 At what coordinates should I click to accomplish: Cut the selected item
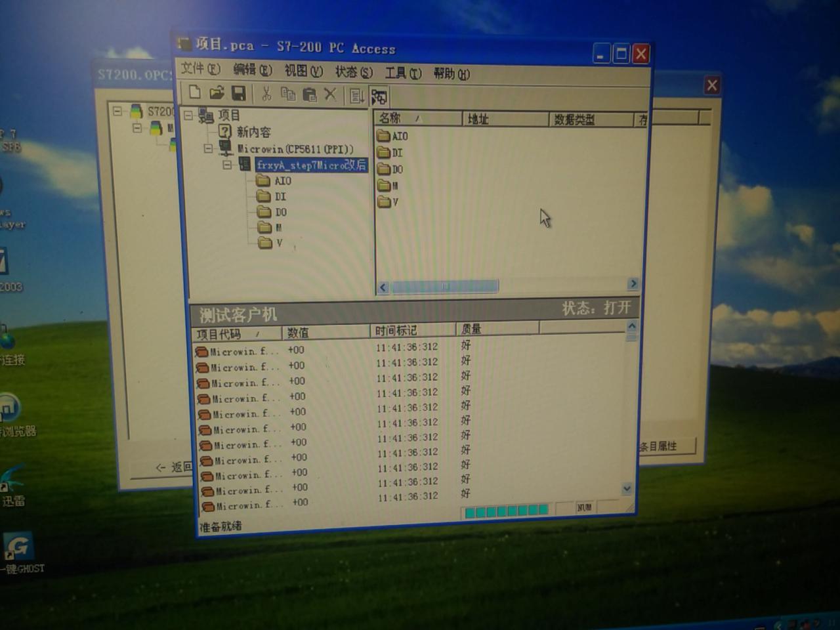point(266,94)
